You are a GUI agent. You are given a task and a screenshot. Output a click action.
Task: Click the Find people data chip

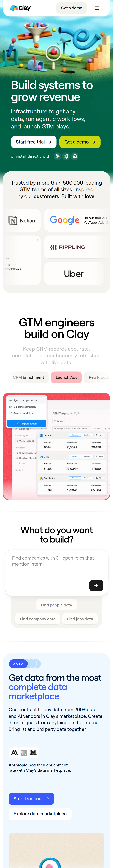(56, 605)
